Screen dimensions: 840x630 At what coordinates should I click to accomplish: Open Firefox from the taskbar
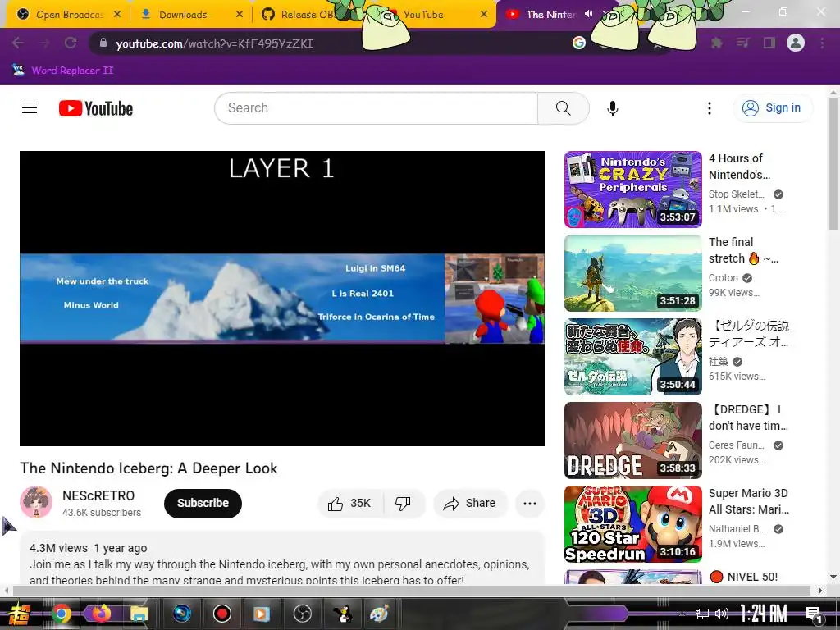click(x=101, y=614)
